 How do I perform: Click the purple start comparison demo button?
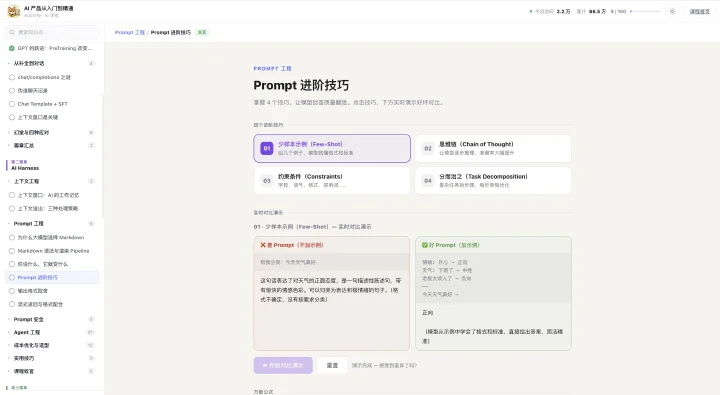tap(283, 365)
